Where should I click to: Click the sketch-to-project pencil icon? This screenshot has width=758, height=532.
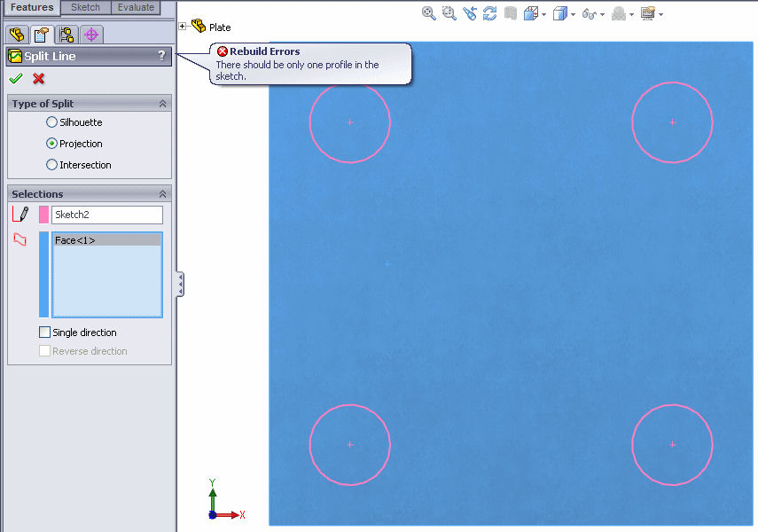[20, 215]
